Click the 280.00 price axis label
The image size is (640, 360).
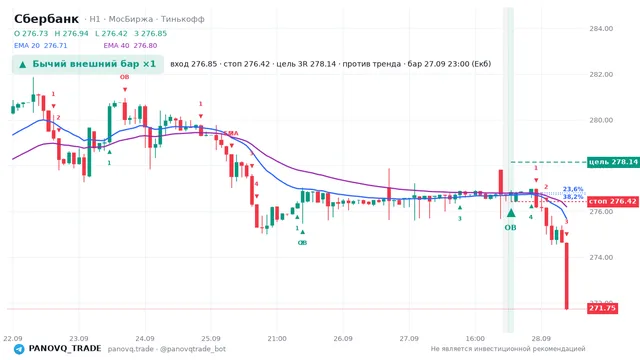(x=601, y=120)
